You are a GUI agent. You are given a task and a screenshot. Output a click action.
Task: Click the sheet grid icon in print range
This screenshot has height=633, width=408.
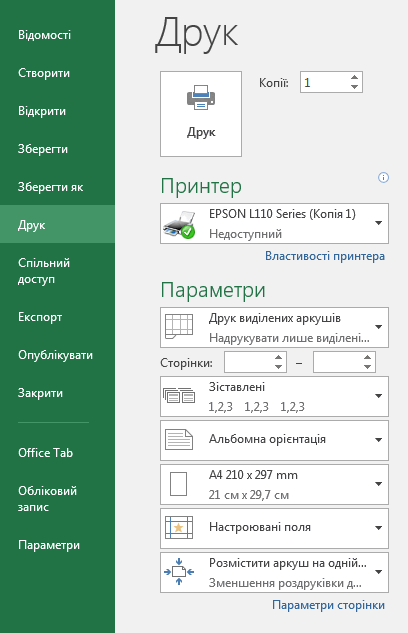[x=179, y=327]
